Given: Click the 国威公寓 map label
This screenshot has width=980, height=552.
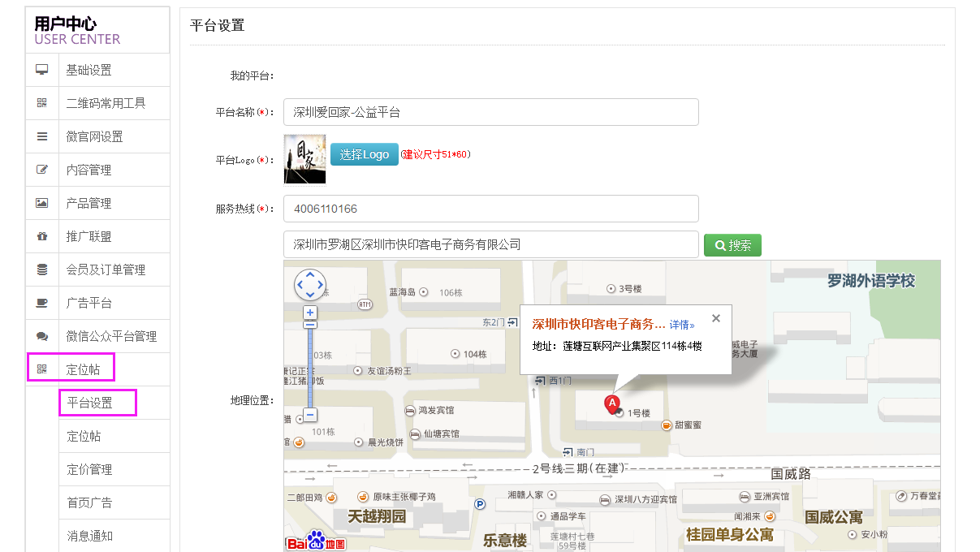Looking at the screenshot, I should [x=834, y=516].
